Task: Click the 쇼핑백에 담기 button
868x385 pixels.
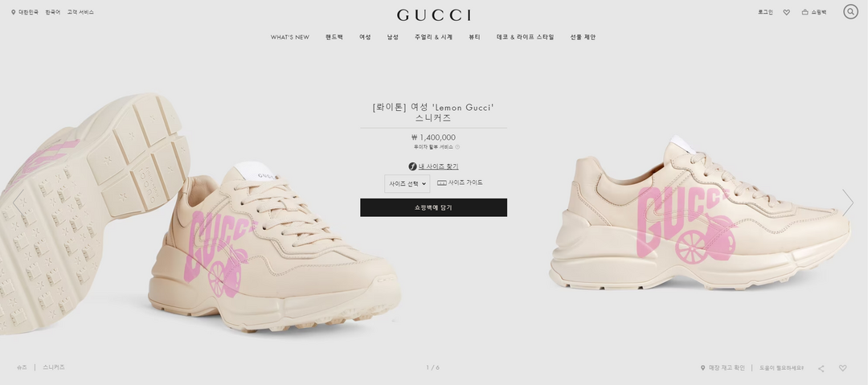Action: [433, 207]
